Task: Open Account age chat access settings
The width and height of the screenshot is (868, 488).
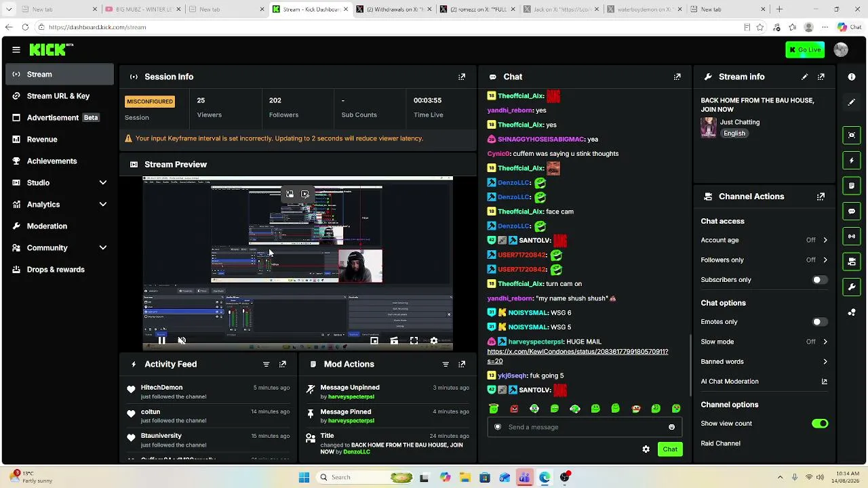Action: [x=764, y=241]
